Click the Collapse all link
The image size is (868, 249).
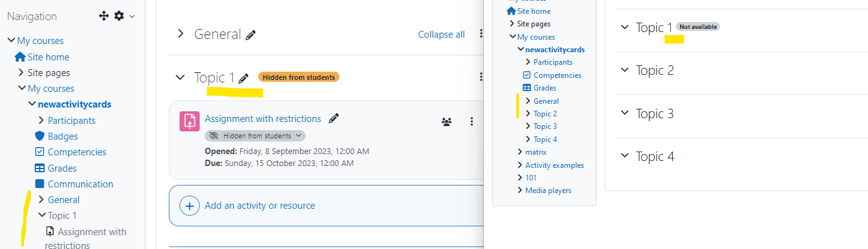(442, 35)
